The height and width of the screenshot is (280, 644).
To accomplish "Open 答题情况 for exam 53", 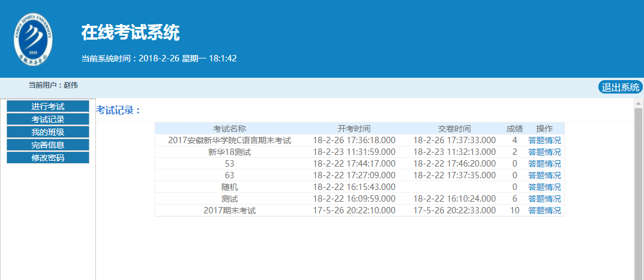I will pos(544,164).
